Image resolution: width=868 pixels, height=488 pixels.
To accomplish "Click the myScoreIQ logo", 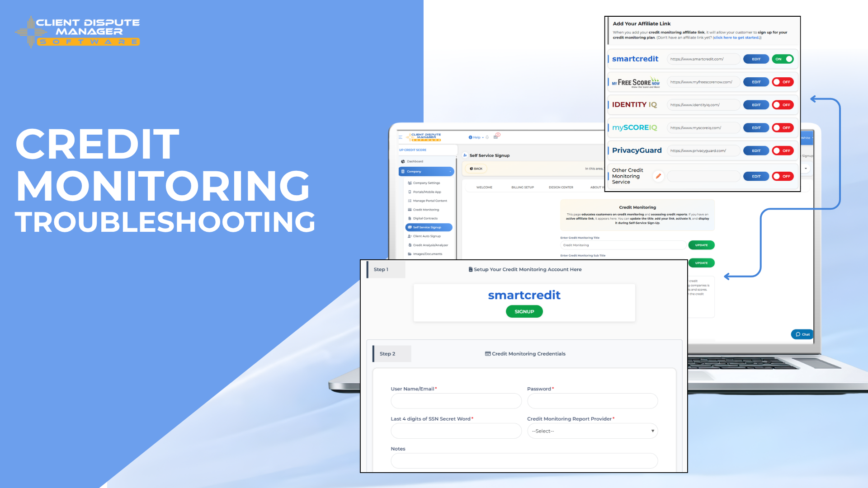I will tap(635, 128).
